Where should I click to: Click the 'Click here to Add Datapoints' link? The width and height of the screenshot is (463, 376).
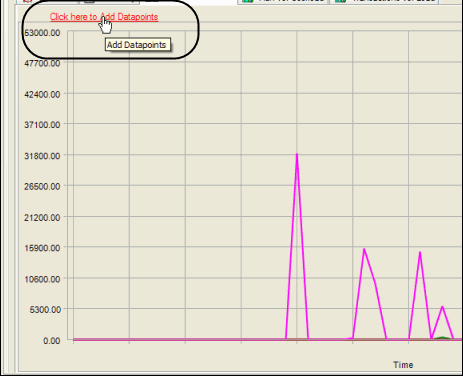coord(104,17)
